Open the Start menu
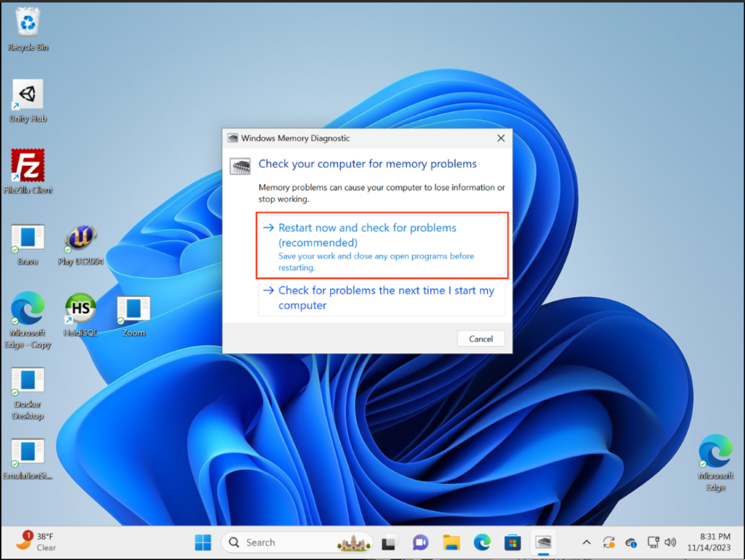Viewport: 745px width, 560px height. [x=203, y=541]
